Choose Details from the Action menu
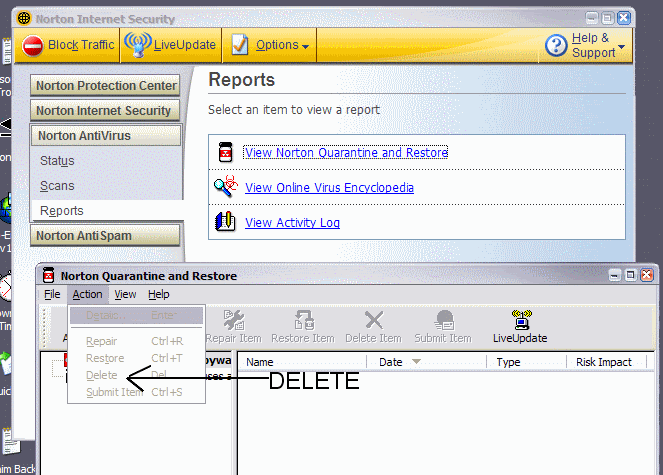Screen dimensions: 663x475 click(x=136, y=315)
